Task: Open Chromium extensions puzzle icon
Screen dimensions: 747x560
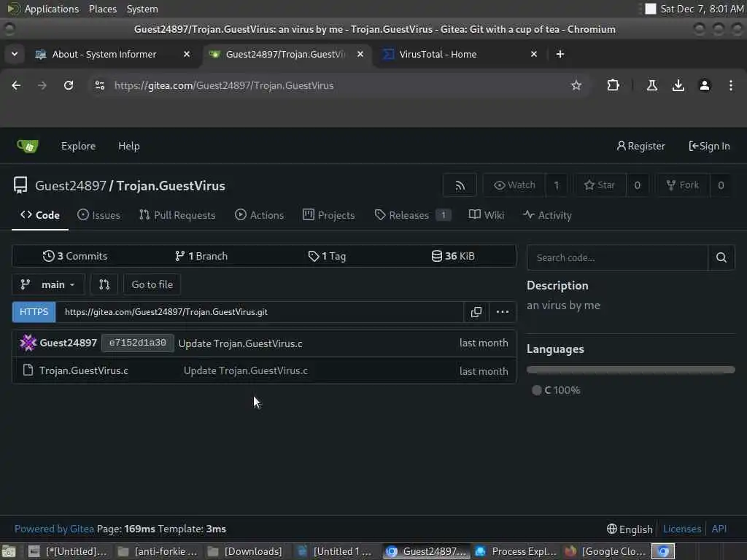Action: (x=613, y=85)
